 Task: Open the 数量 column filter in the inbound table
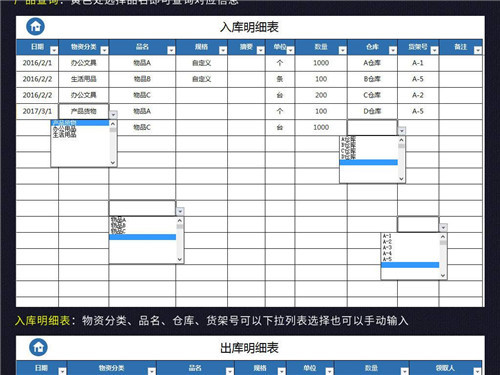[x=343, y=50]
